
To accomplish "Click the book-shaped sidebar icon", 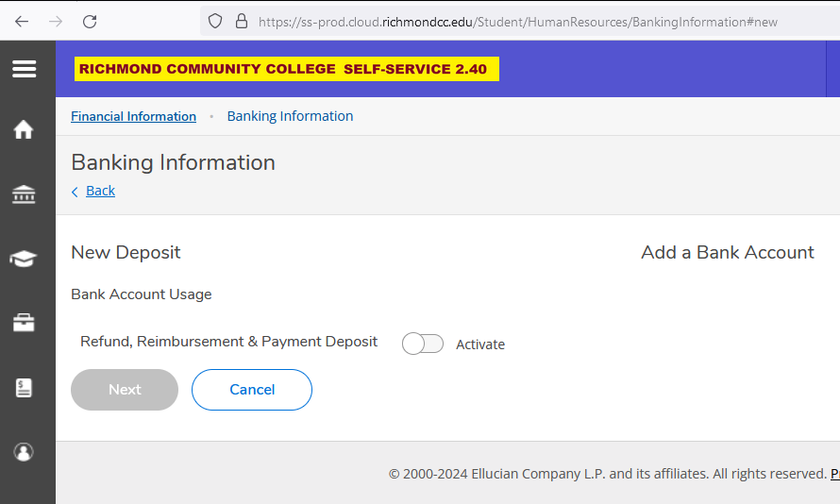I will pyautogui.click(x=25, y=387).
